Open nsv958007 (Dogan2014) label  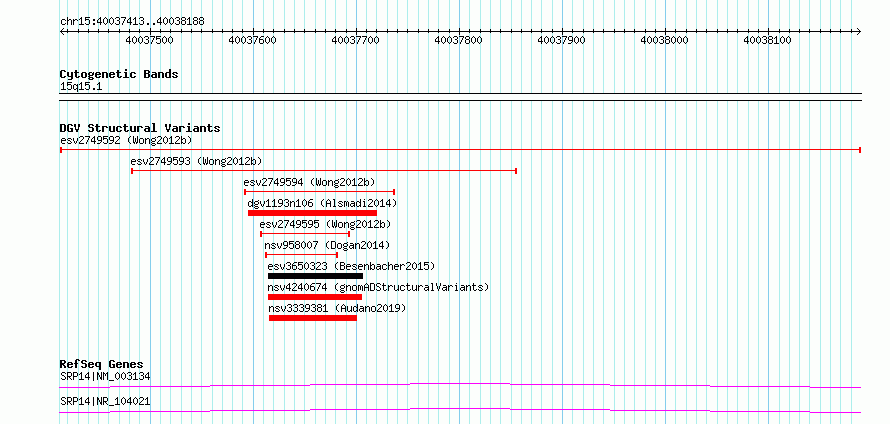[328, 245]
